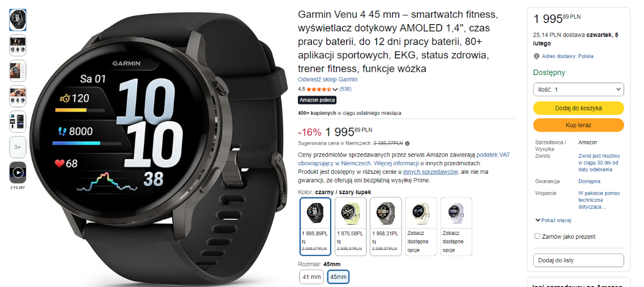Open the star rating chevron popup
The height and width of the screenshot is (287, 644).
coord(335,89)
